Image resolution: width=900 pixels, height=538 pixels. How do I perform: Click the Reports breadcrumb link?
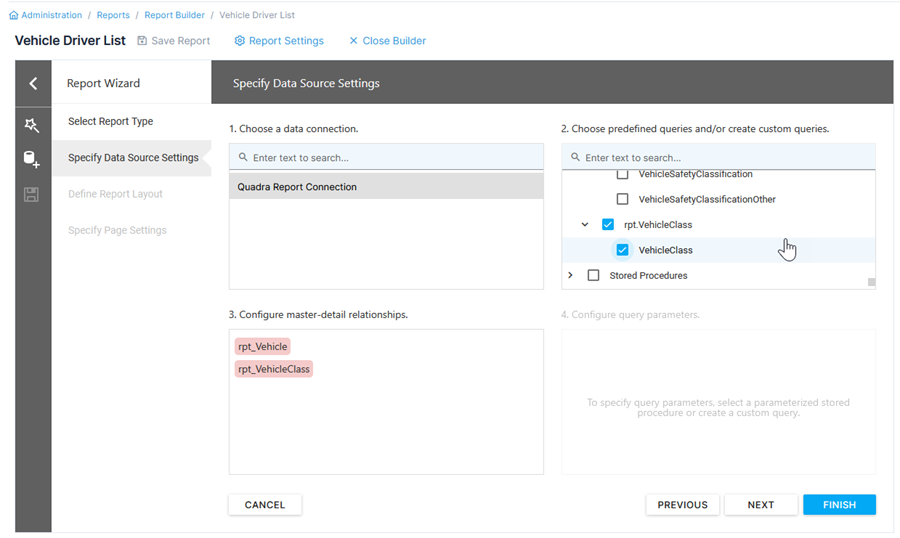click(113, 16)
